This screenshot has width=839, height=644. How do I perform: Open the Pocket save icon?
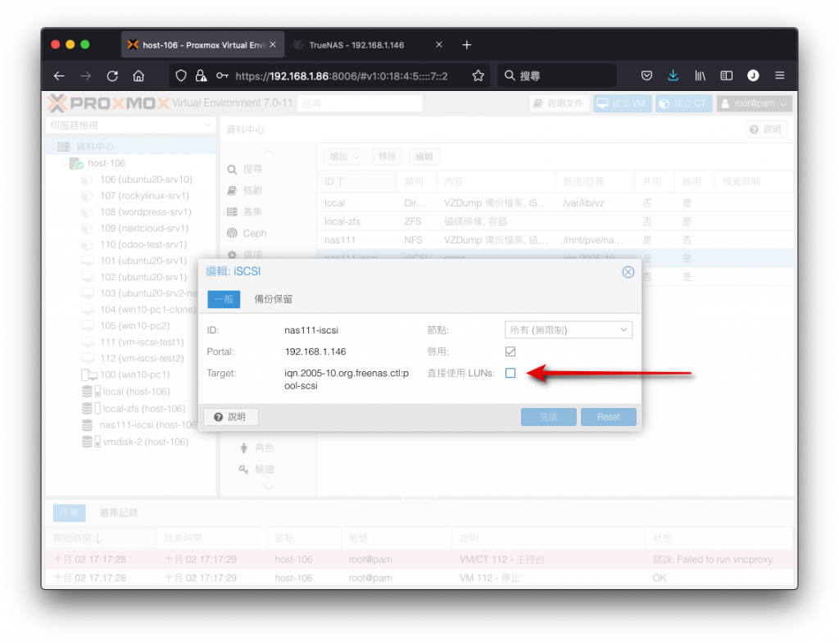tap(646, 76)
